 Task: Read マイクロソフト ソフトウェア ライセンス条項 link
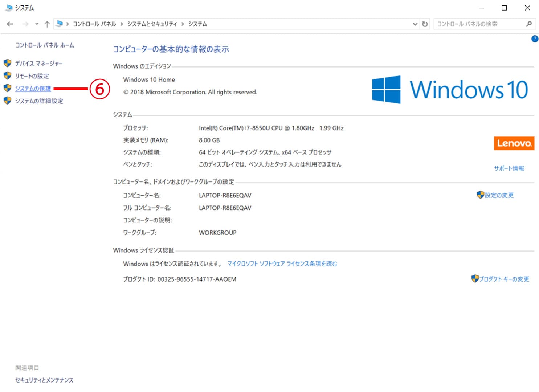pos(282,264)
